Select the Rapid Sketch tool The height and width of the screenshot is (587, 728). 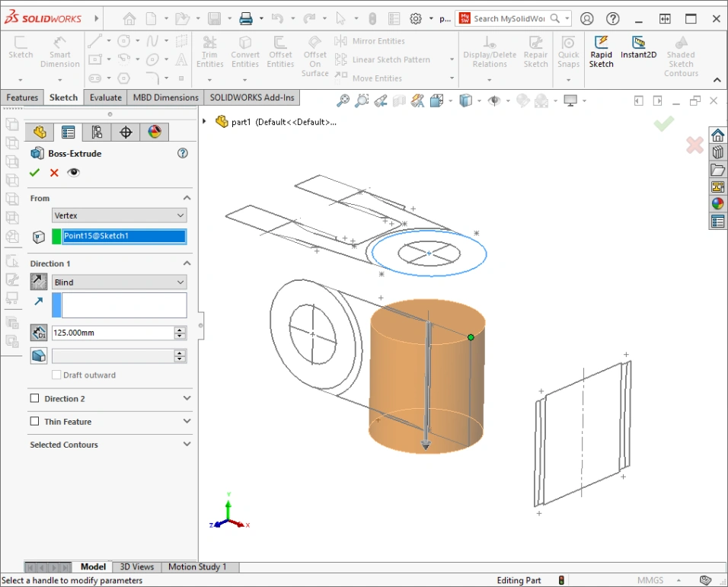coord(601,53)
